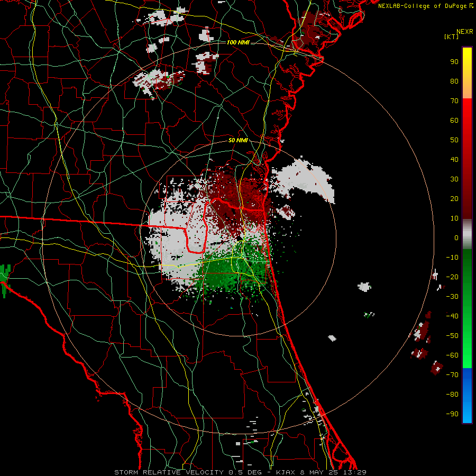The height and width of the screenshot is (476, 476).
Task: Click the NEXR label above the color scale
Action: pos(464,32)
